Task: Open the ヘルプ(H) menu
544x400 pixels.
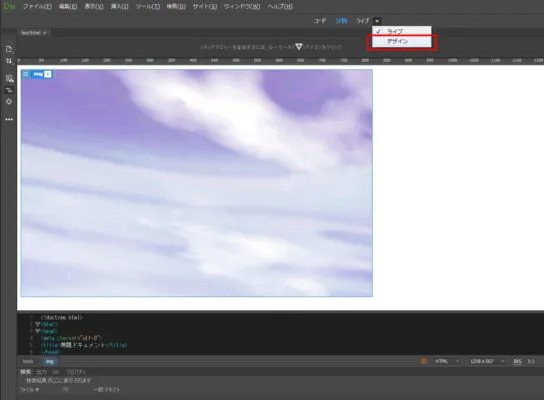Action: (x=280, y=7)
